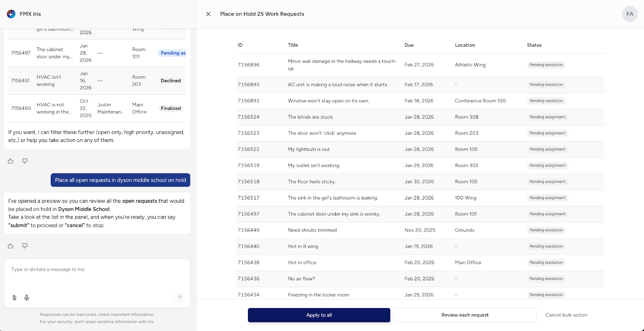Select the row for 'My lightbulb is out.'
This screenshot has height=331, width=644.
(x=309, y=149)
